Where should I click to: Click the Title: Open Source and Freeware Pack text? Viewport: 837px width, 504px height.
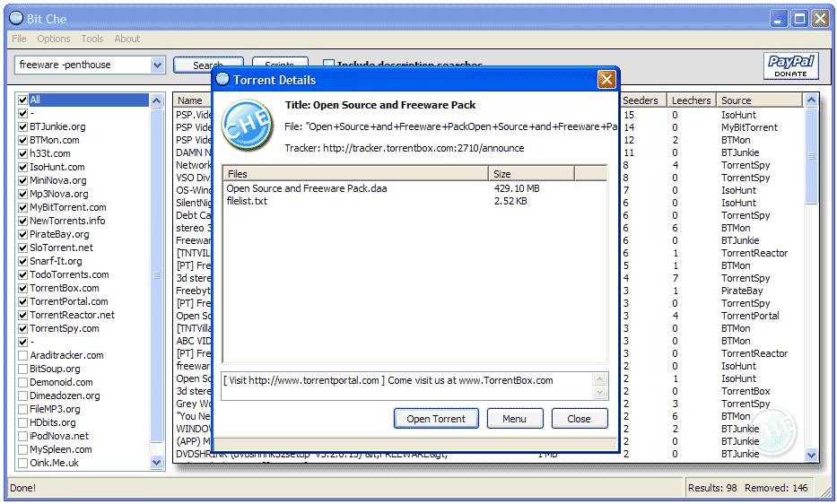380,105
